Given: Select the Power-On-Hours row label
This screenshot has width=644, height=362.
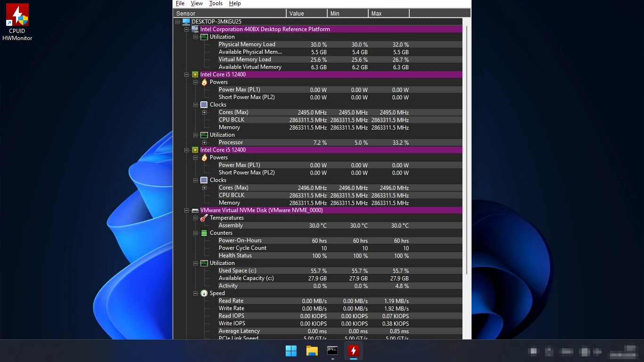Looking at the screenshot, I should point(240,240).
